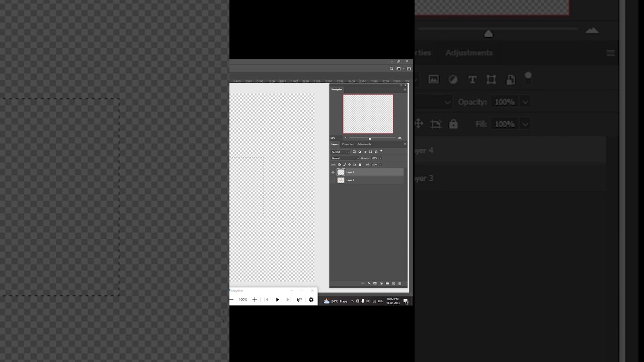
Task: Expand the Opacity slider dropdown arrow
Action: (380, 158)
